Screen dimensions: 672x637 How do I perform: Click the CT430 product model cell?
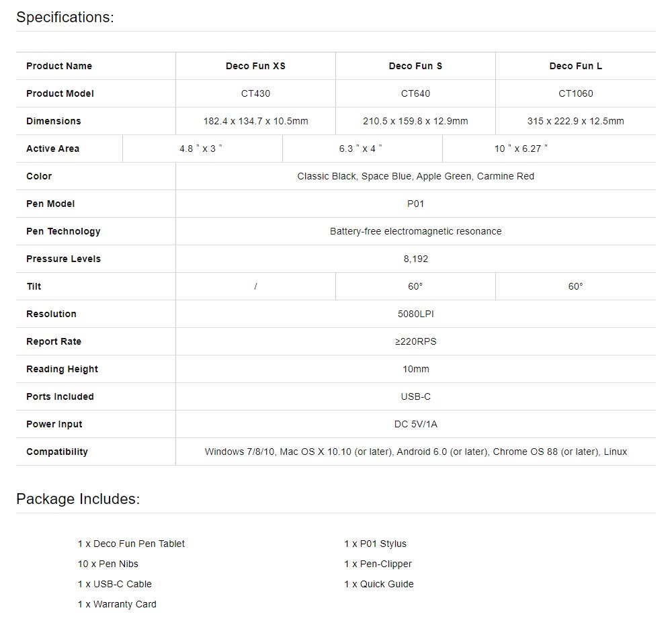click(255, 93)
